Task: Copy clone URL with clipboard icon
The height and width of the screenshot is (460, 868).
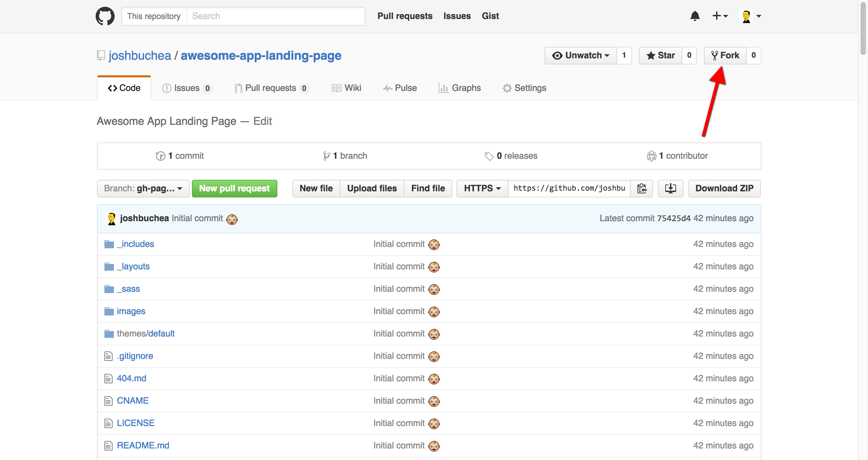Action: 642,188
